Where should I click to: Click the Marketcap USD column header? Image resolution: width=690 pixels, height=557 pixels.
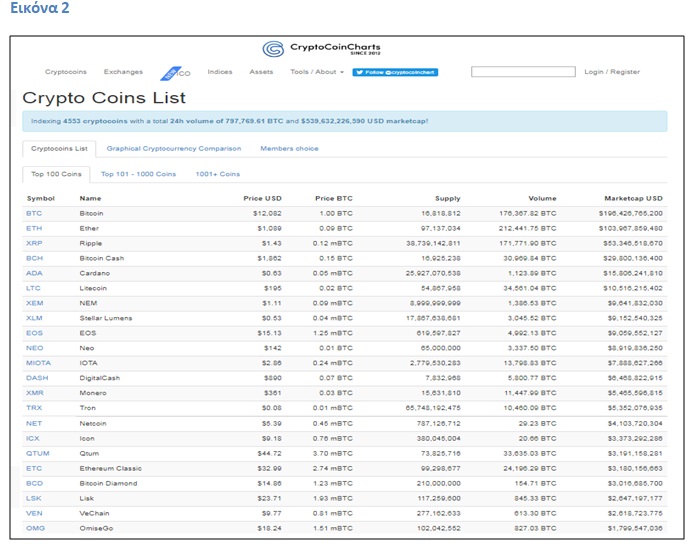[633, 198]
